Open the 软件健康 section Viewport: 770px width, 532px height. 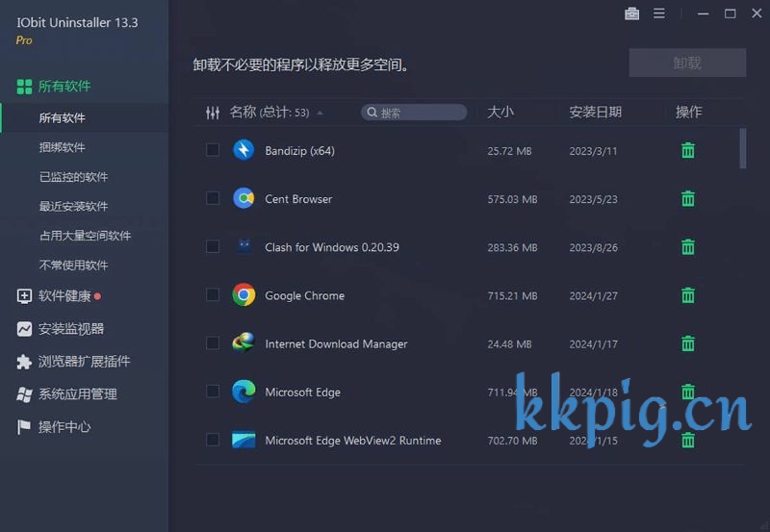click(x=64, y=296)
